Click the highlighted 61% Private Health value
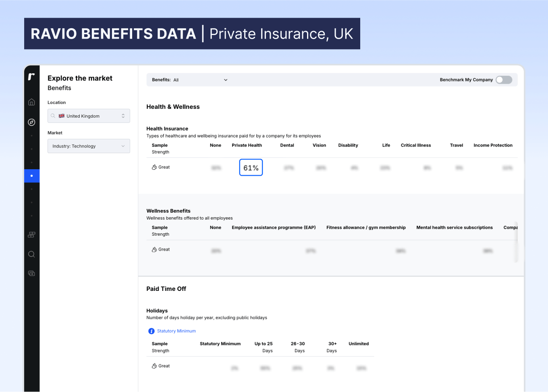Viewport: 548px width, 392px height. coord(251,168)
